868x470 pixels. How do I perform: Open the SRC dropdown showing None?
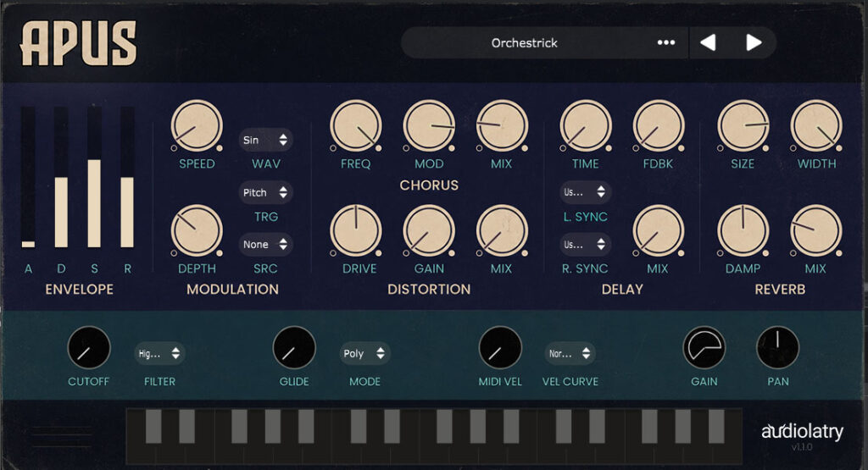click(x=265, y=245)
